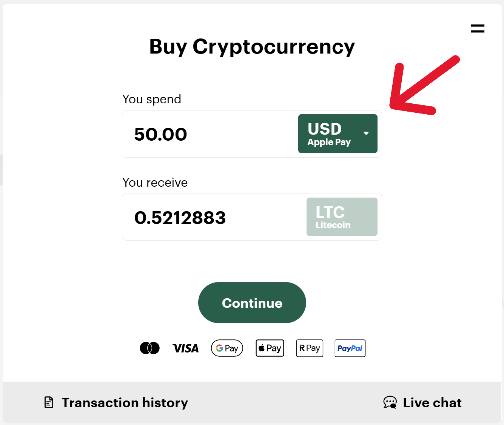
Task: Click the Google Pay icon
Action: click(227, 348)
